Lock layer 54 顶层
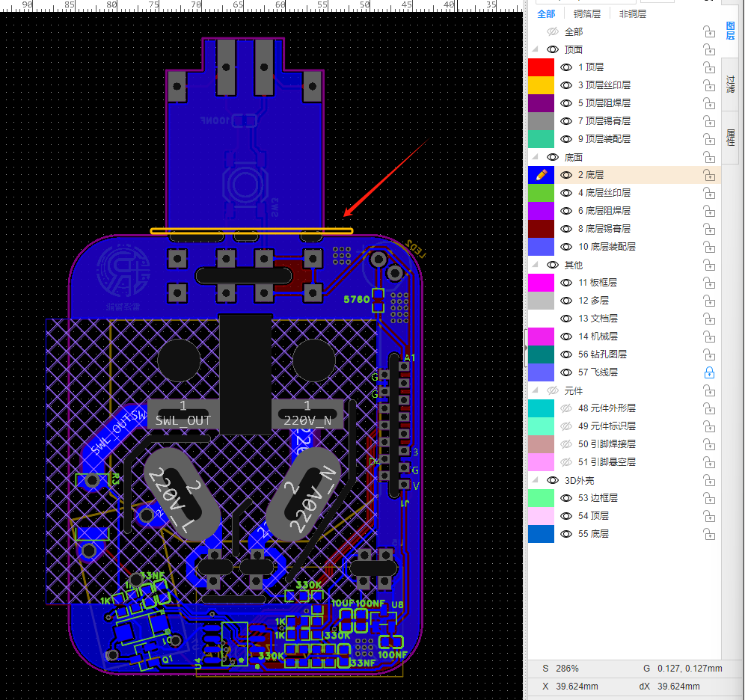745x700 pixels. coord(709,517)
